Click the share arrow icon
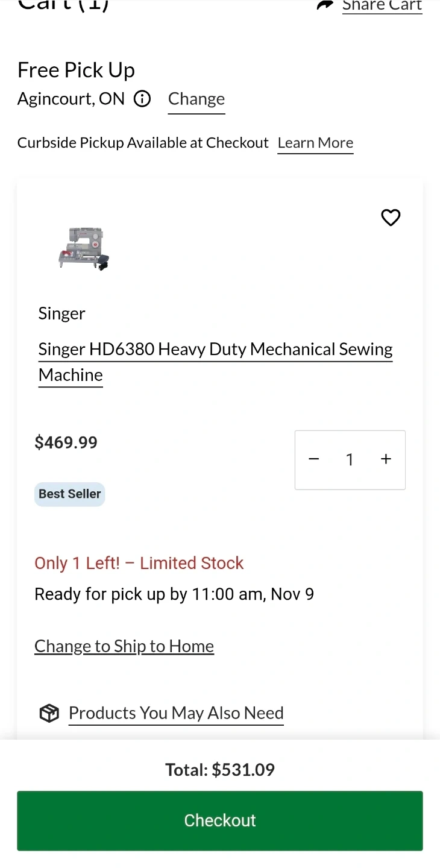440x868 pixels. pyautogui.click(x=325, y=5)
